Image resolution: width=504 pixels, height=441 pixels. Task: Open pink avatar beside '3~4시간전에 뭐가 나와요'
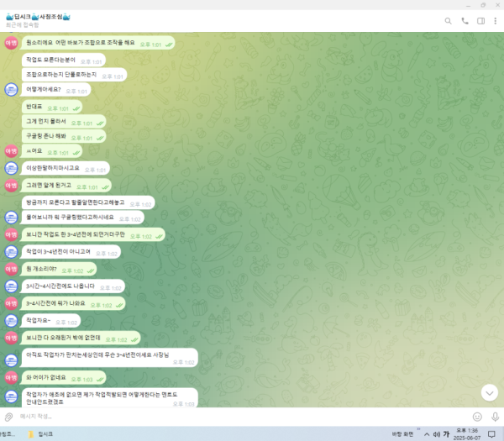pos(11,303)
